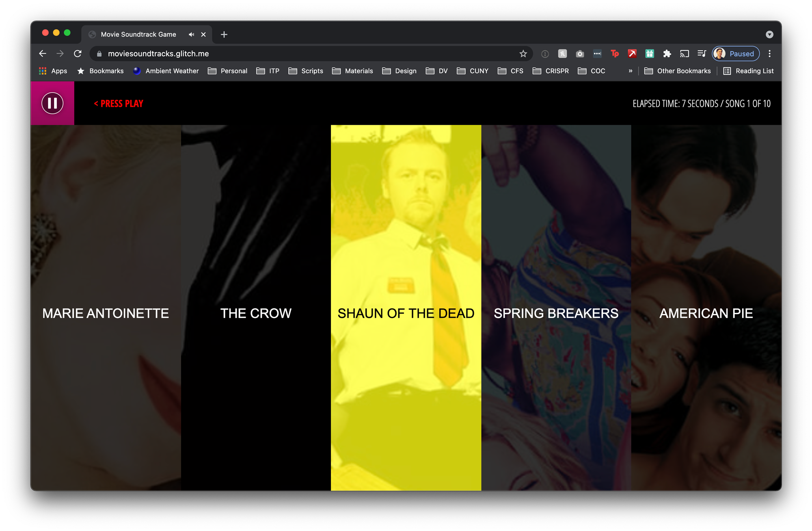
Task: Show hidden bookmarks with double chevron
Action: (x=631, y=71)
